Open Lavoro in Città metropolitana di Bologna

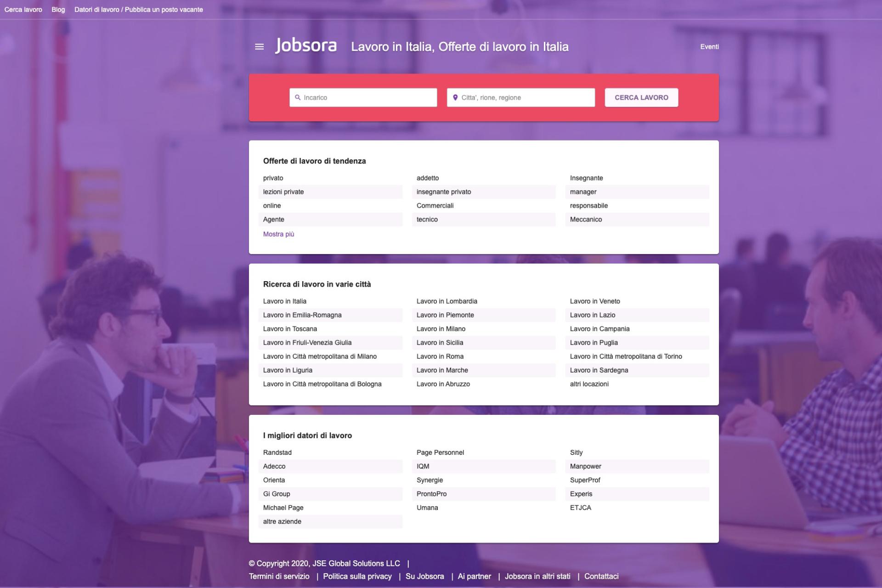click(322, 384)
